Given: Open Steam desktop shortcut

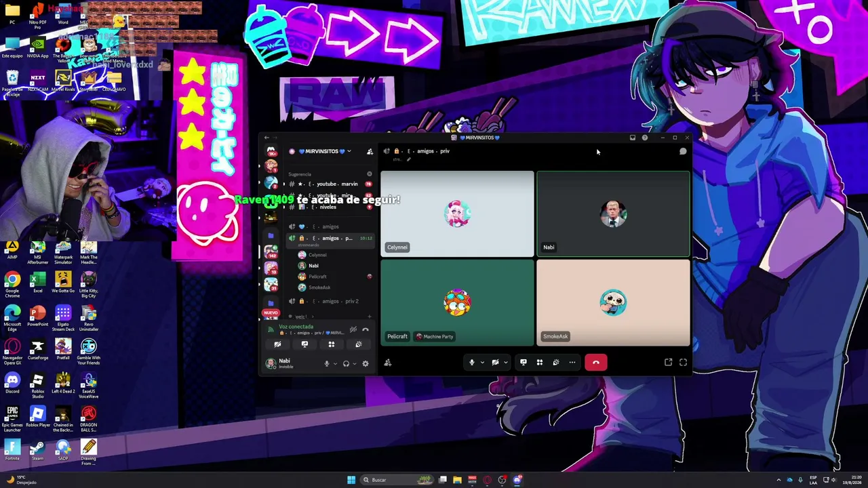Looking at the screenshot, I should click(37, 451).
